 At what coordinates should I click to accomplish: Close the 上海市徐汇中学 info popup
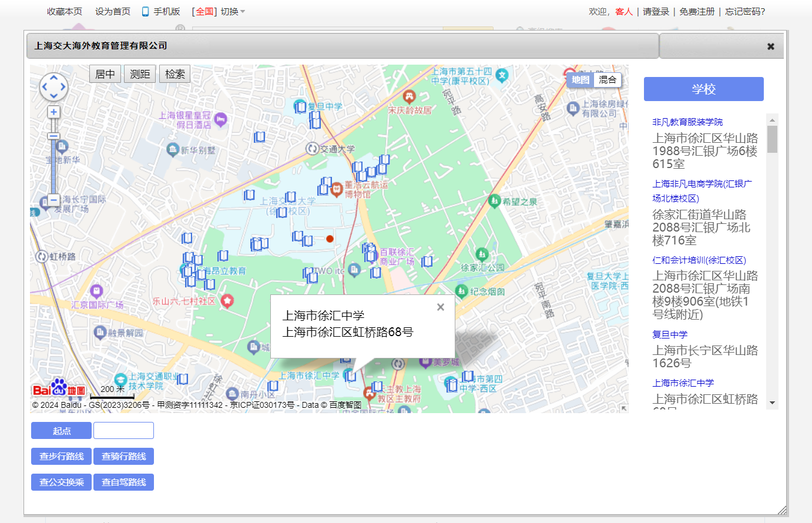[x=441, y=307]
